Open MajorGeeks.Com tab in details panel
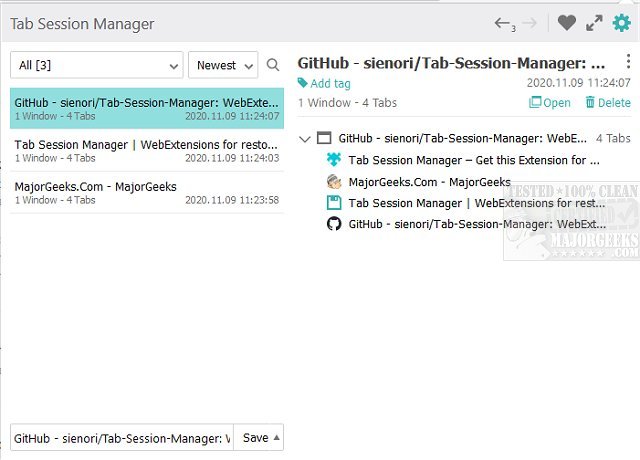This screenshot has height=460, width=640. click(x=429, y=182)
